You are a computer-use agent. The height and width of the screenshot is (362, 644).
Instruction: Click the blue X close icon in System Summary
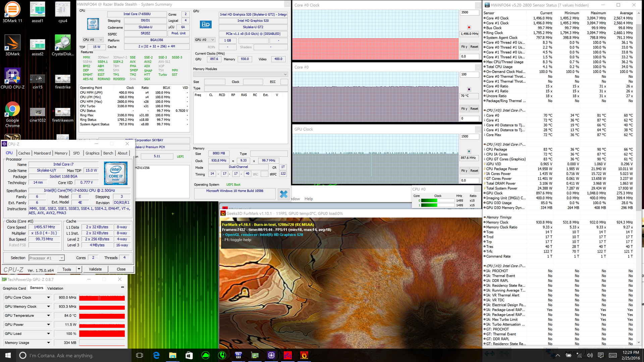284,194
